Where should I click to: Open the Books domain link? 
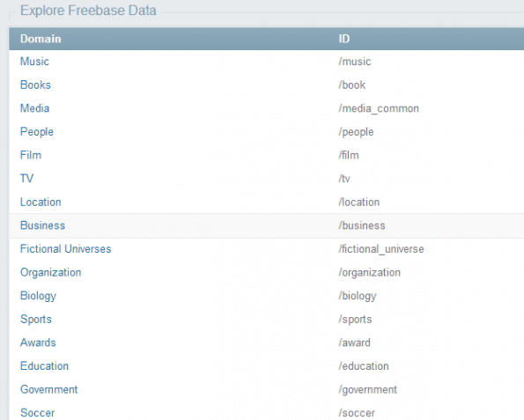pos(35,85)
